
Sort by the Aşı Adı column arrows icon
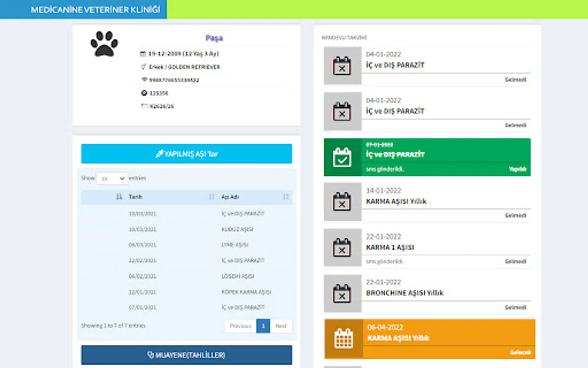[285, 197]
